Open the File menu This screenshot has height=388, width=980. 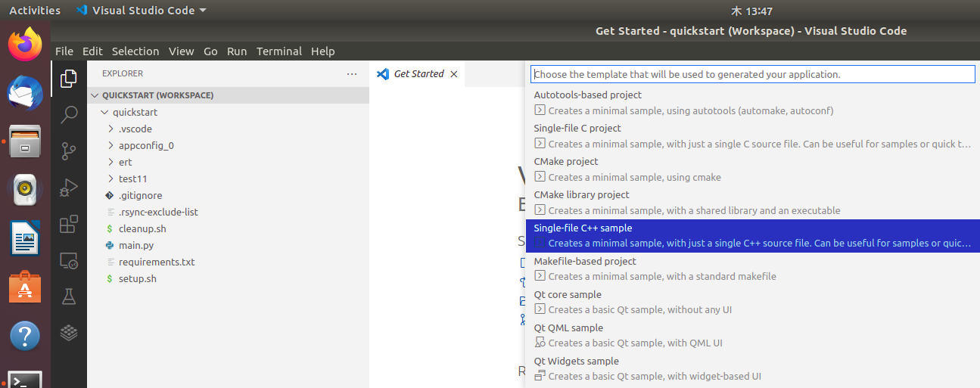click(64, 51)
